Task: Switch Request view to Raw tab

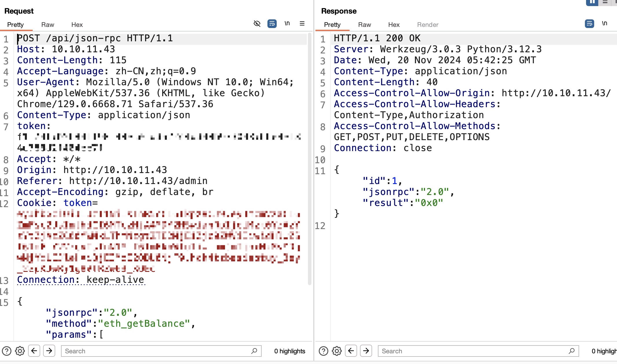Action: click(x=48, y=25)
